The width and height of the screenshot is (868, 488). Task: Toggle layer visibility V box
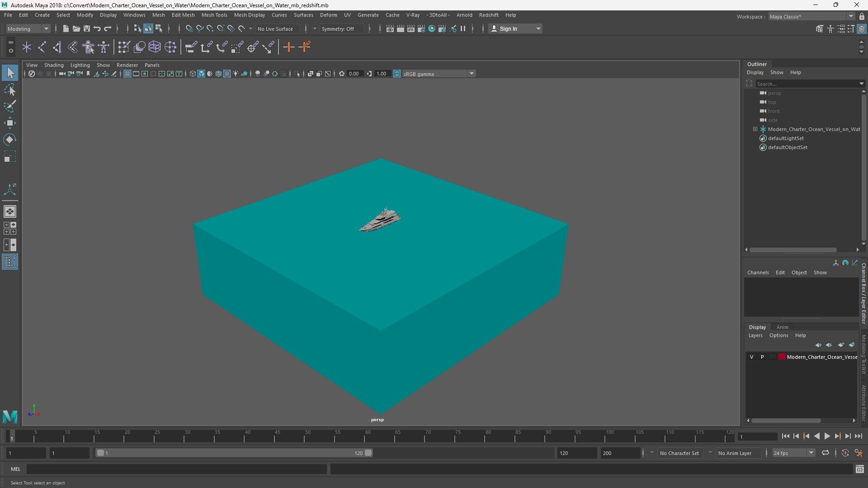pos(752,357)
